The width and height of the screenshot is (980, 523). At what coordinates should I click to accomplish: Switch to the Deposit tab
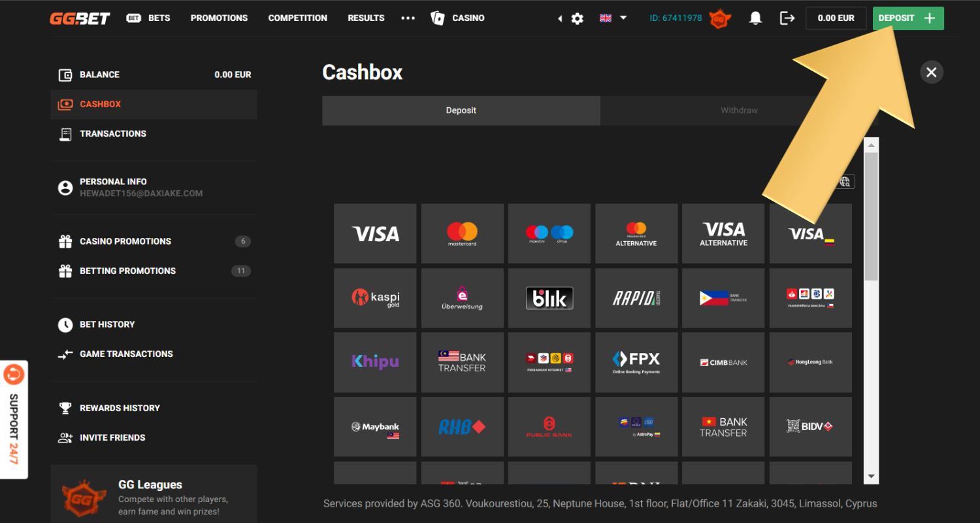pyautogui.click(x=461, y=110)
